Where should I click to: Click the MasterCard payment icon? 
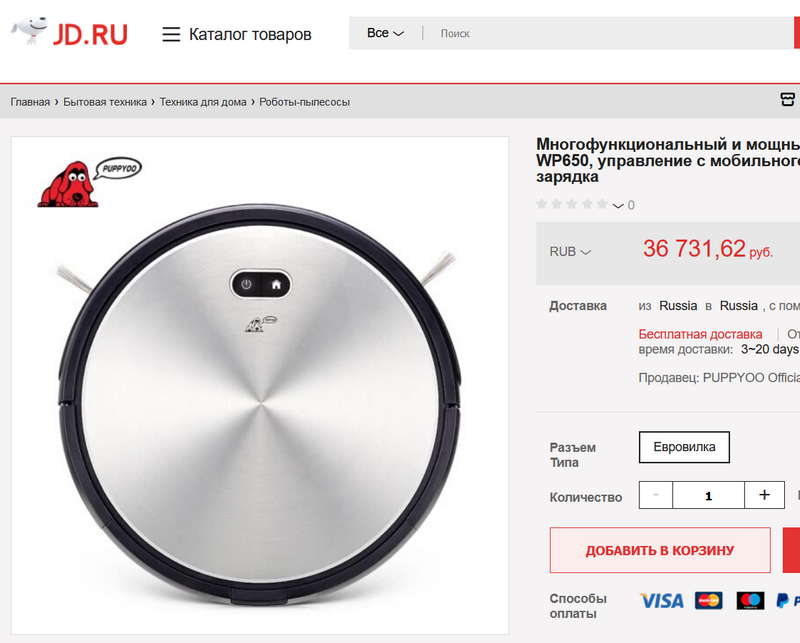tap(709, 601)
